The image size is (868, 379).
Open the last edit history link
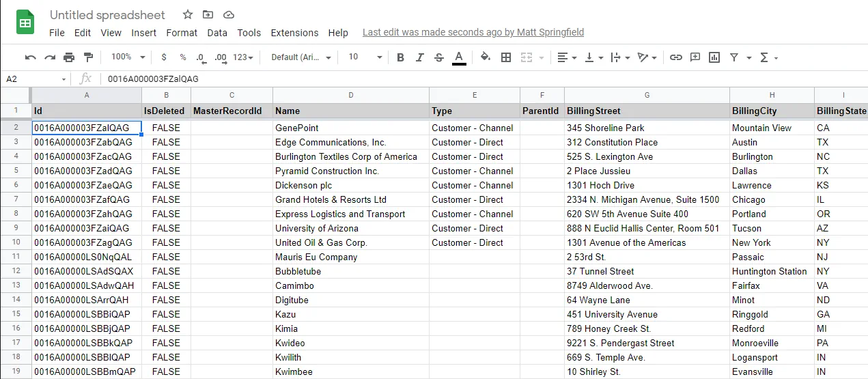pyautogui.click(x=473, y=32)
